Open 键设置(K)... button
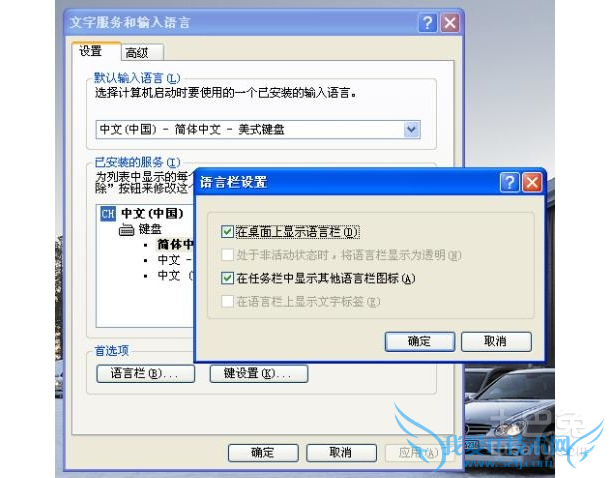Image resolution: width=610 pixels, height=478 pixels. pos(259,373)
